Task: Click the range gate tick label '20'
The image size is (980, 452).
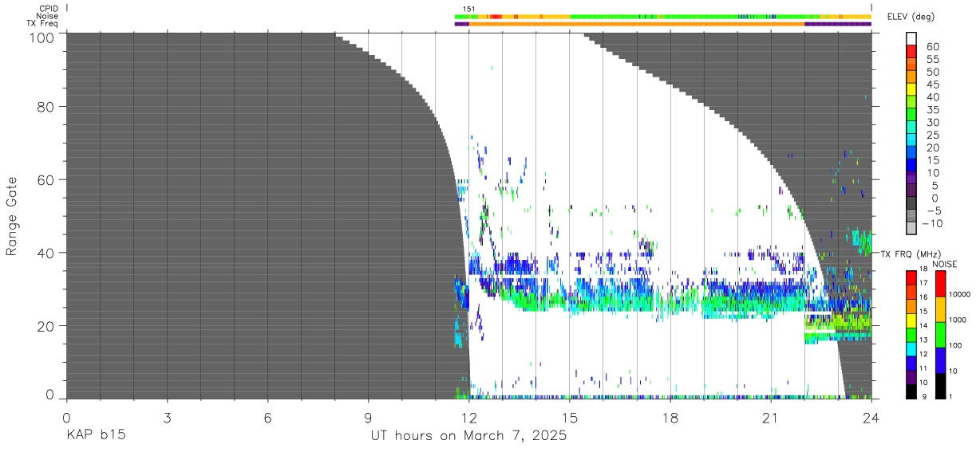Action: coord(46,326)
